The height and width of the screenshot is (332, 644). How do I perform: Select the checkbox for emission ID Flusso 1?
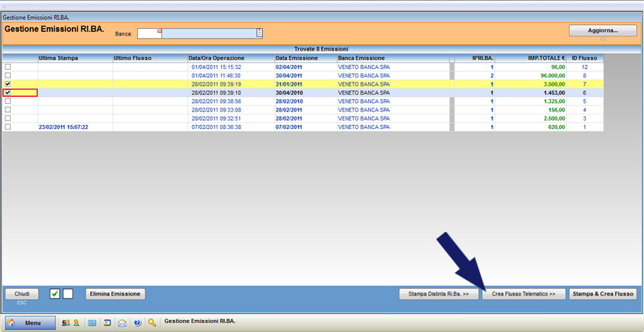(x=8, y=127)
